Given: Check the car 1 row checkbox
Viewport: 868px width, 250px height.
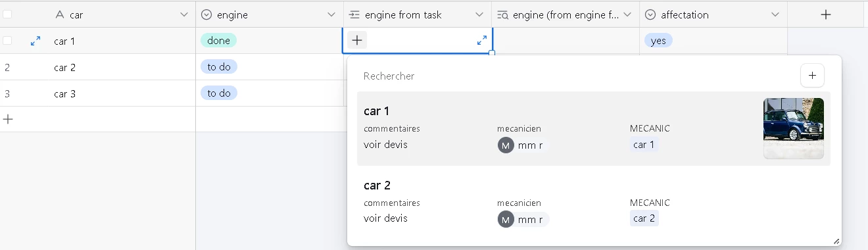Looking at the screenshot, I should pyautogui.click(x=7, y=40).
